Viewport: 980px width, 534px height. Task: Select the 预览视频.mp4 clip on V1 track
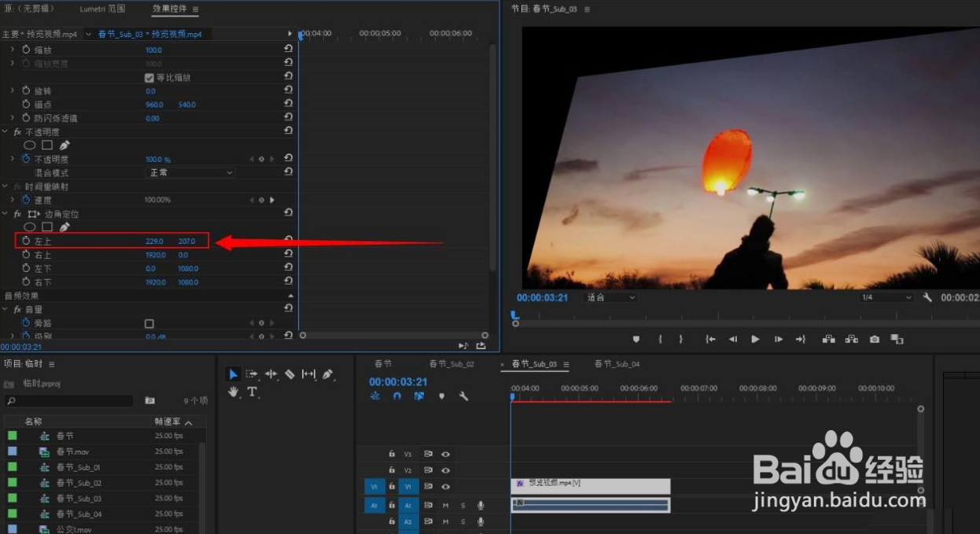click(x=591, y=486)
